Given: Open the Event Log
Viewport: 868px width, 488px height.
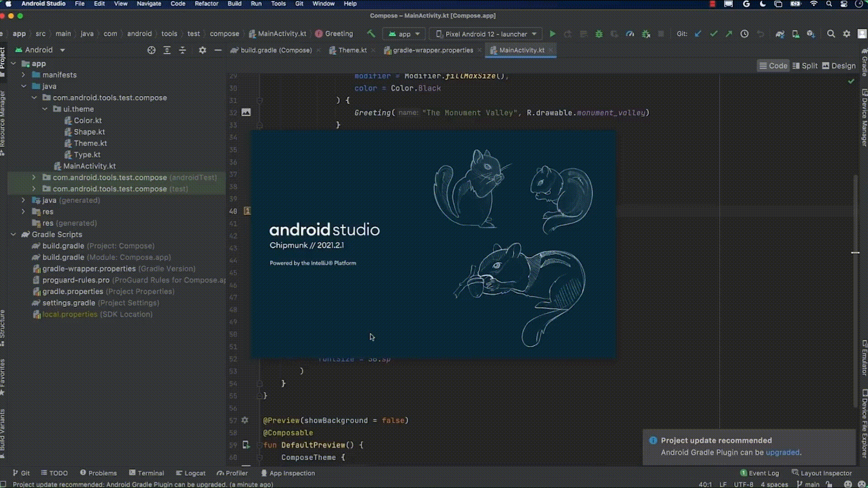Looking at the screenshot, I should click(759, 473).
